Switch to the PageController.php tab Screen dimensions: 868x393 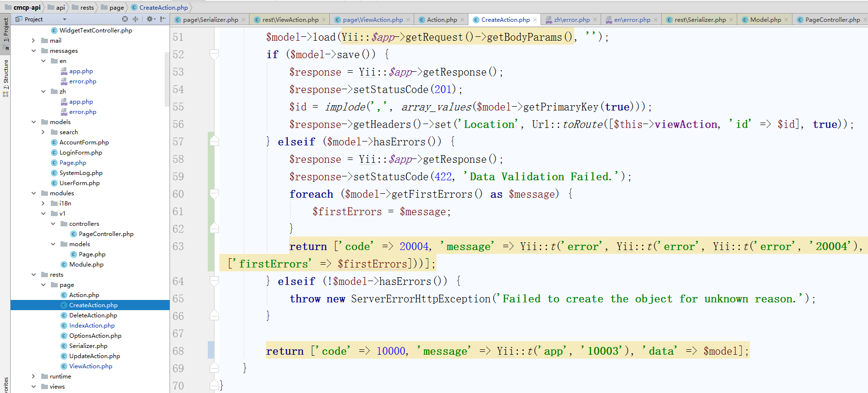click(832, 20)
